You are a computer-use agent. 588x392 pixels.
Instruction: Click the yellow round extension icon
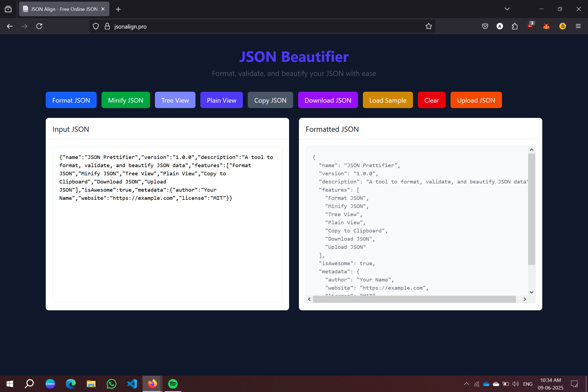tap(563, 26)
